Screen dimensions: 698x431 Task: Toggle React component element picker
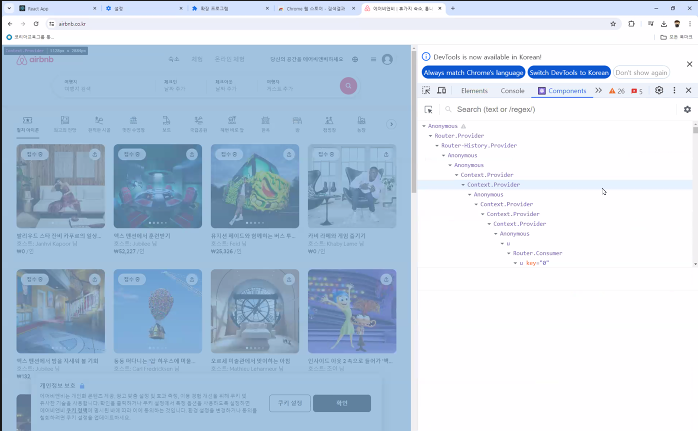(x=429, y=110)
